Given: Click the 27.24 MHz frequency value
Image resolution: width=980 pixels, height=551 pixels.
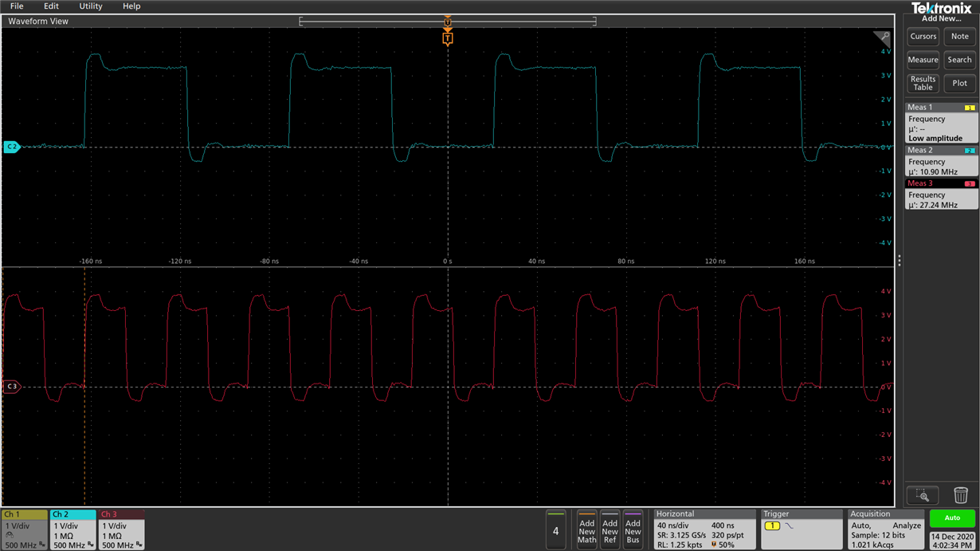Looking at the screenshot, I should tap(939, 205).
